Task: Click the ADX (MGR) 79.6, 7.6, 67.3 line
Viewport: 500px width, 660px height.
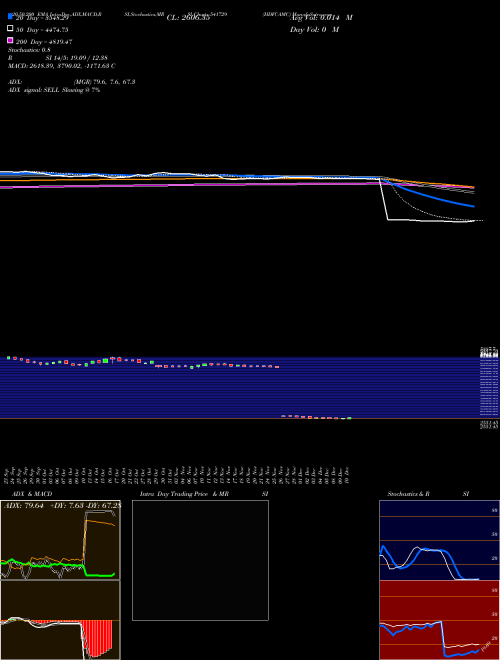Action: (x=72, y=82)
